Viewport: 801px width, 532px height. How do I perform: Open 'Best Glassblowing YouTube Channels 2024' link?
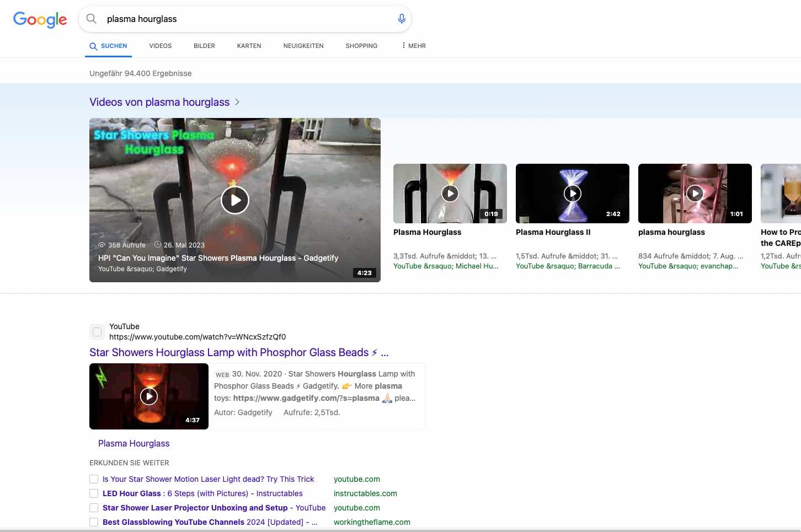[210, 522]
